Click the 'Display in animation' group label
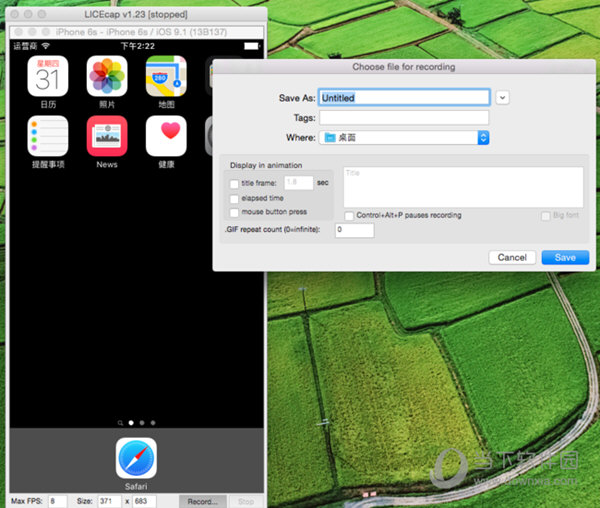600x508 pixels. 266,165
